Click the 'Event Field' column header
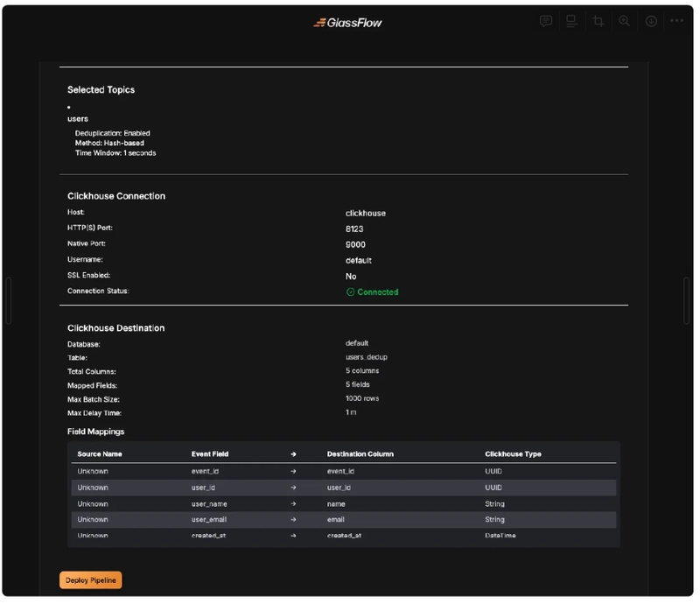Image resolution: width=700 pixels, height=604 pixels. click(x=210, y=454)
